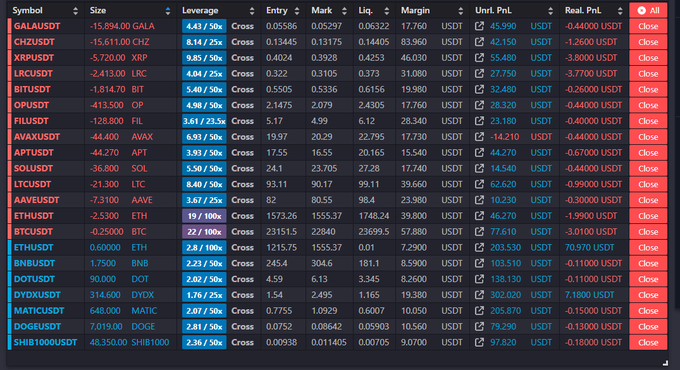Sort positions by Margin column
Viewport: 680px width, 370px height.
[461, 11]
